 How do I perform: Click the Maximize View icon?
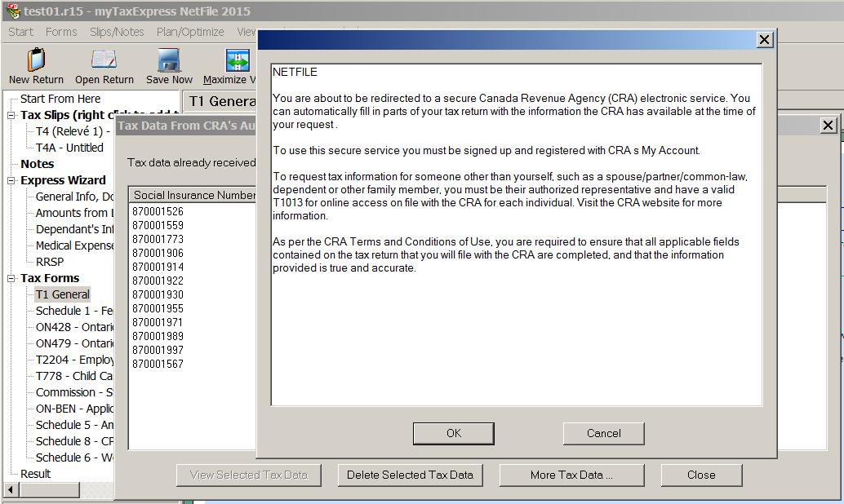coord(238,60)
